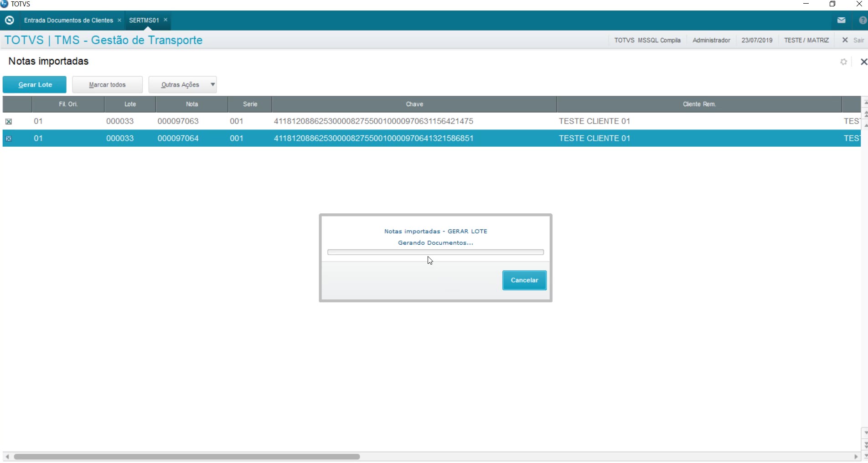This screenshot has width=868, height=463.
Task: Close the Notas importadas panel
Action: 863,62
